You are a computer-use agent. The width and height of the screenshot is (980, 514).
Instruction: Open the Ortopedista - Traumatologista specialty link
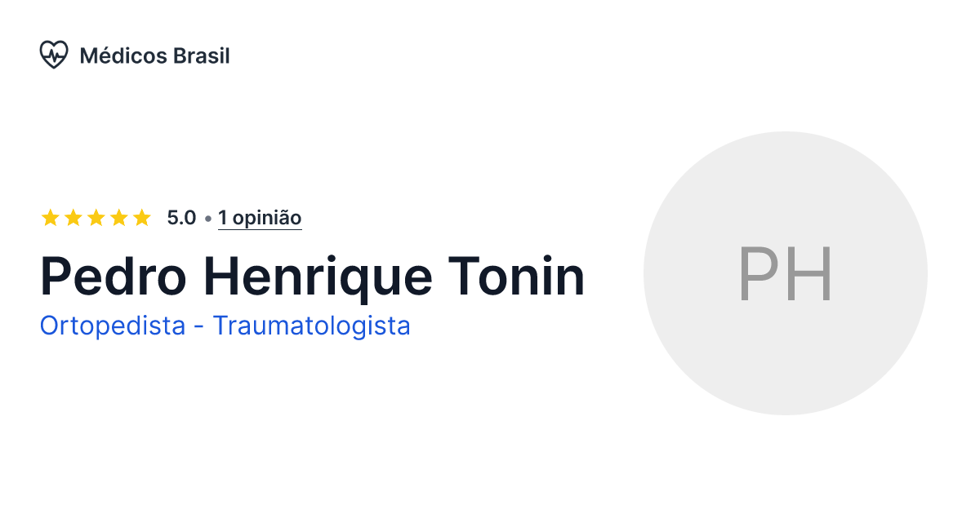coord(225,326)
